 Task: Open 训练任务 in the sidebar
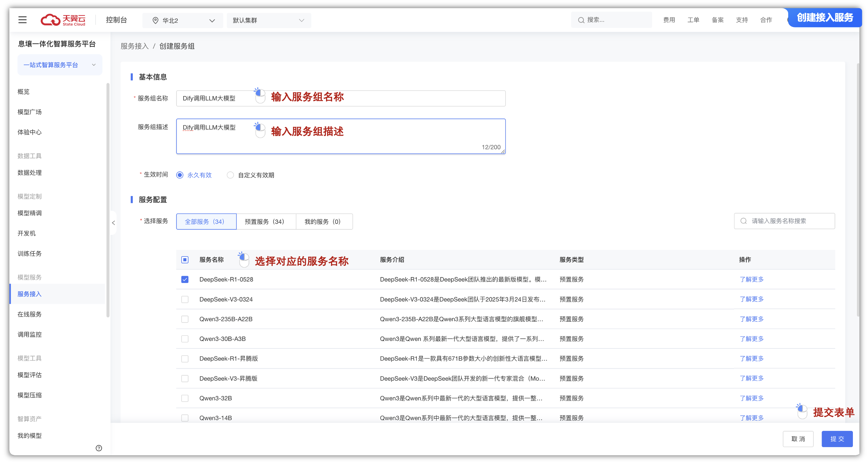click(x=30, y=254)
